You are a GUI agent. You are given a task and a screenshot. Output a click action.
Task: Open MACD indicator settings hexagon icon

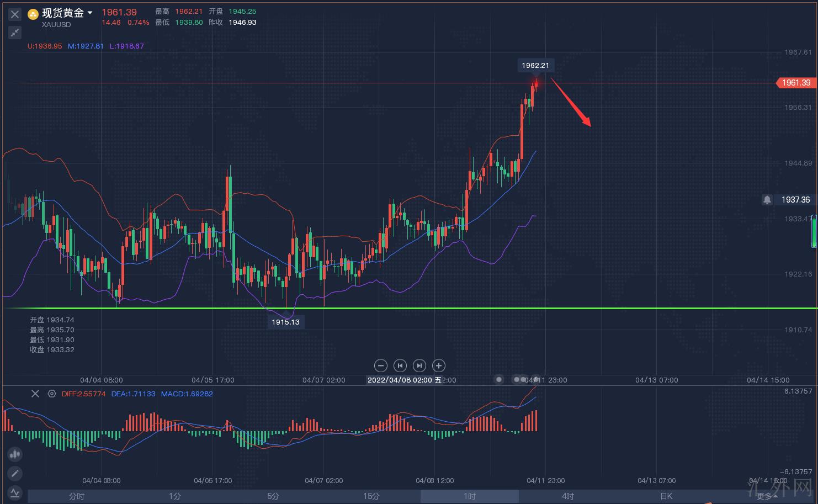[x=52, y=394]
